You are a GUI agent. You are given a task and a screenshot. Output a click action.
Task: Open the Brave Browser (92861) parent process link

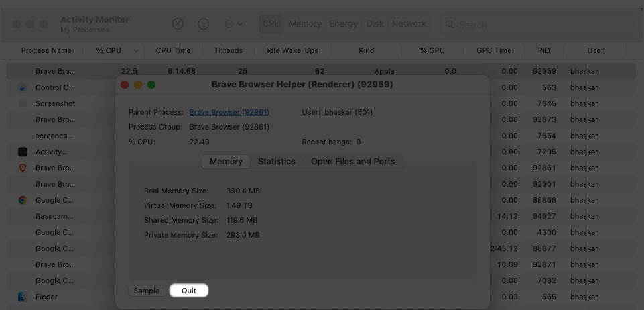pos(229,112)
